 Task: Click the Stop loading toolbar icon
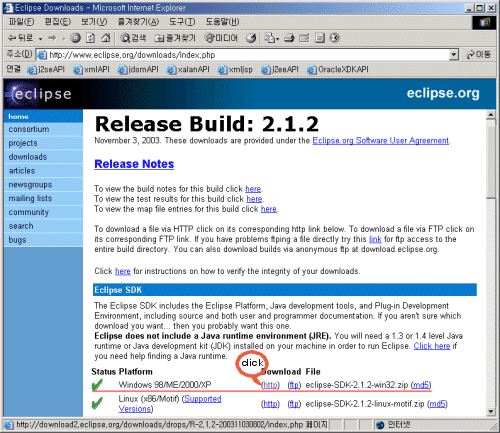tap(76, 38)
